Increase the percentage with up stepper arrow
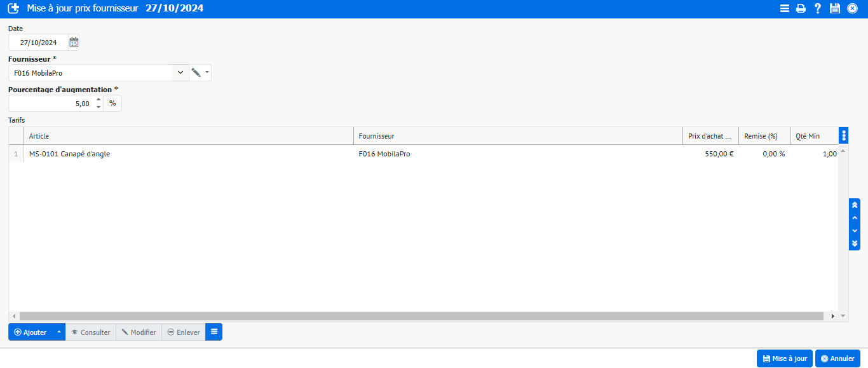The image size is (868, 368). 98,99
